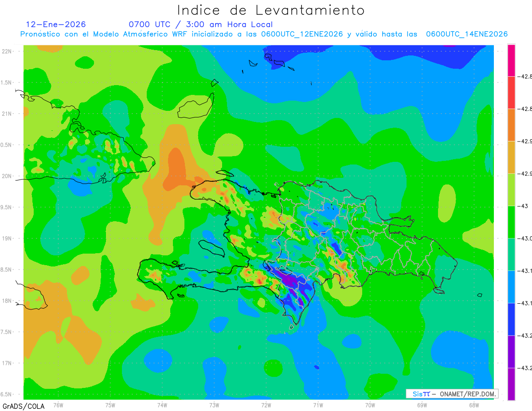
Task: Click the "72W" longitude label
Action: (x=266, y=405)
